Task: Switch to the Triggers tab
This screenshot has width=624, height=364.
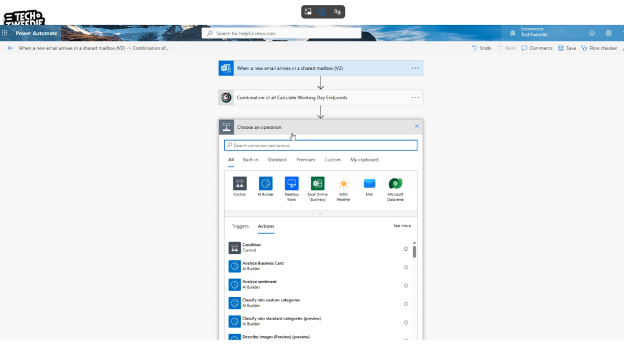Action: pos(240,226)
